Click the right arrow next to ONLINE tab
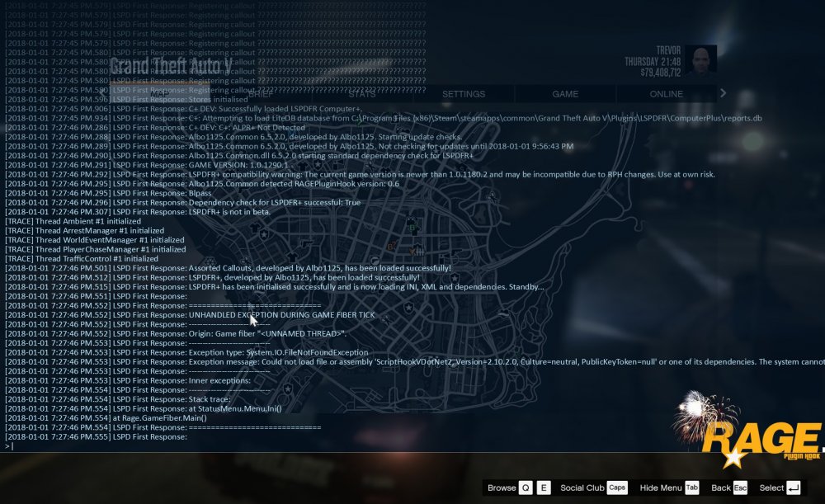The height and width of the screenshot is (504, 825). click(724, 93)
